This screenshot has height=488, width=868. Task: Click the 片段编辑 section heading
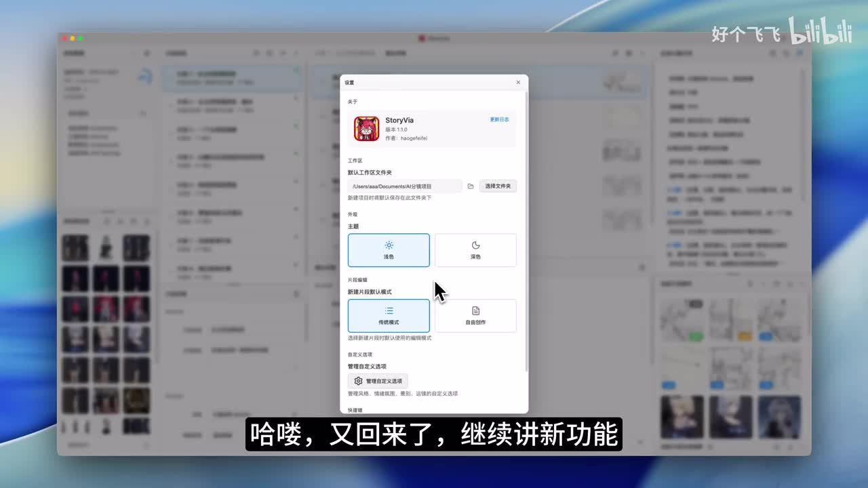coord(357,279)
